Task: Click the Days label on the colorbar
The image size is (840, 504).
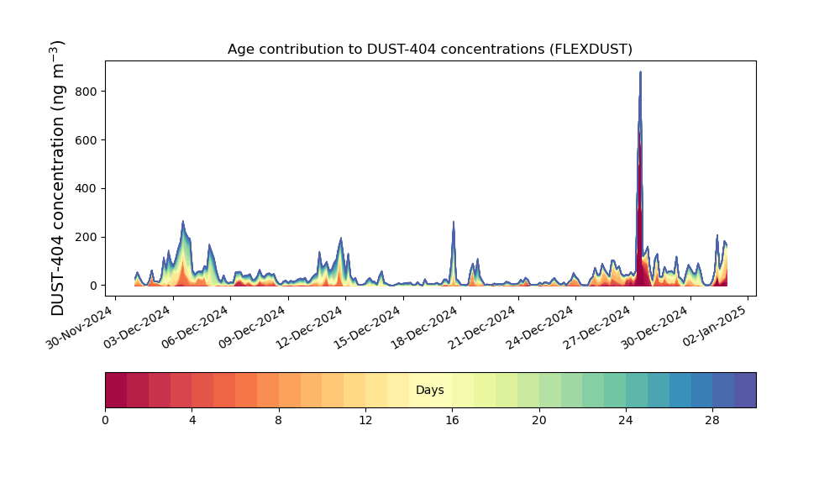Action: coord(429,391)
